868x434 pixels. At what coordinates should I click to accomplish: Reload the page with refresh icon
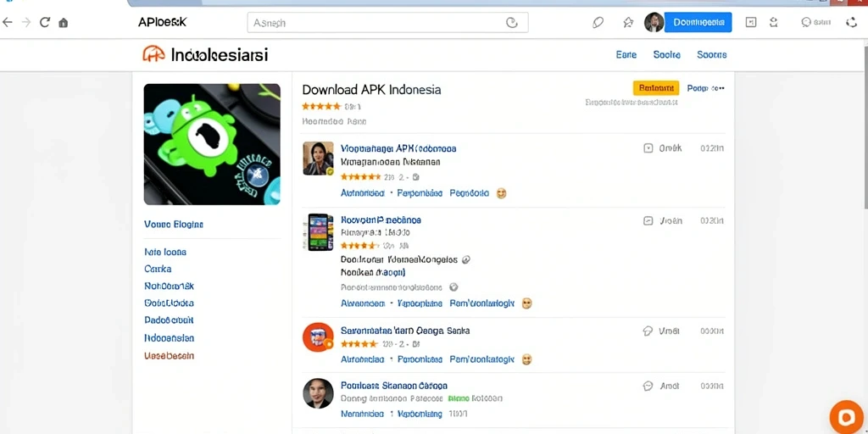point(45,23)
